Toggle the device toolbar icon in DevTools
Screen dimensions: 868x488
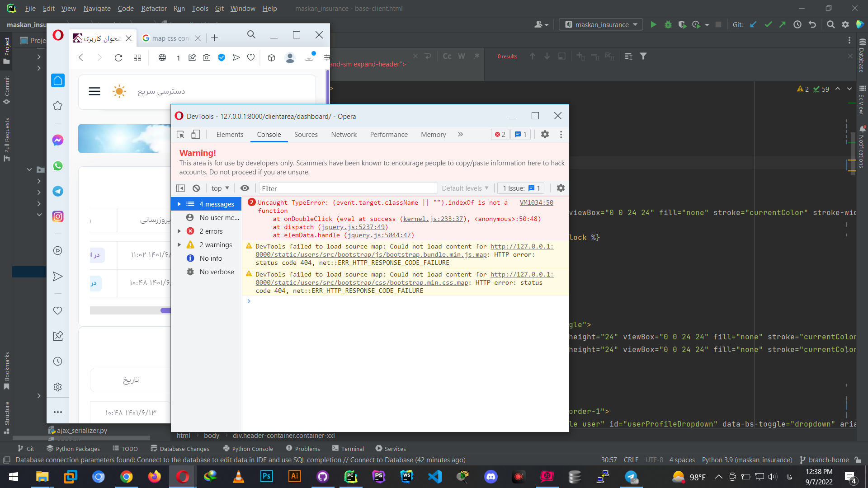[x=195, y=134]
